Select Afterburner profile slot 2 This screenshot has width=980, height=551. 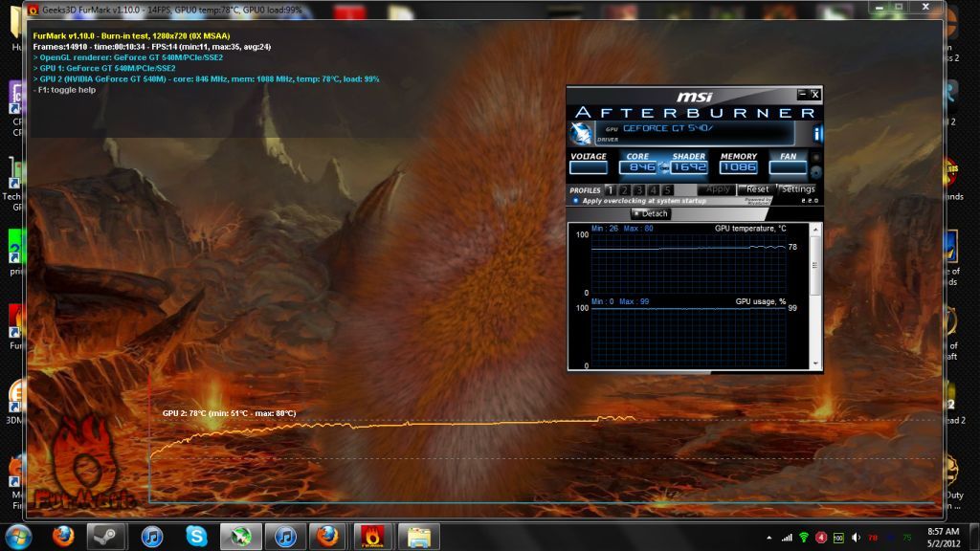(x=624, y=190)
